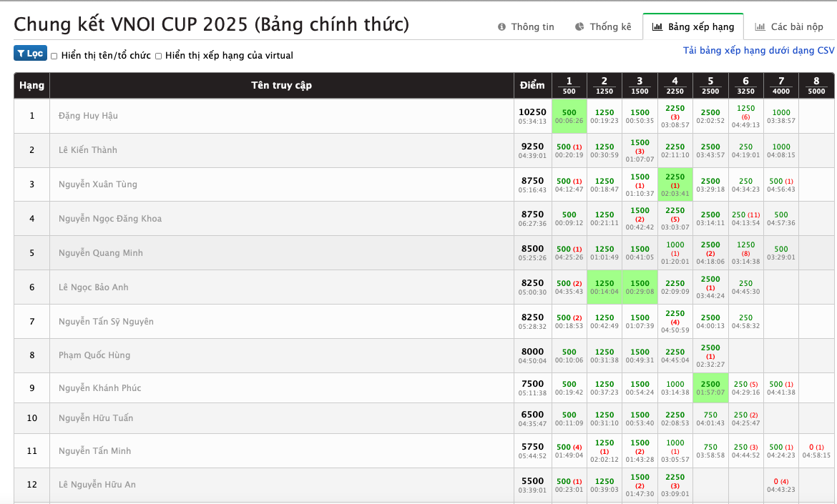Open Phạm Quốc Hùng's profile
837x504 pixels.
coord(94,355)
